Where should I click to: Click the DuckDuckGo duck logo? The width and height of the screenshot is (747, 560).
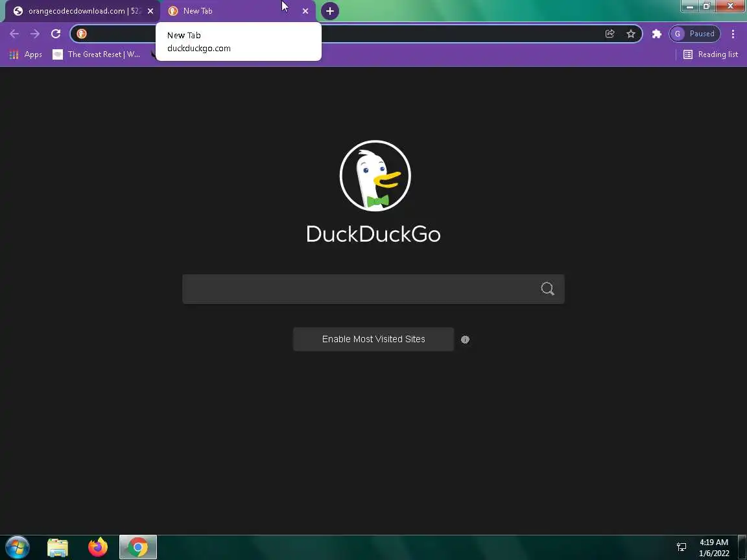click(x=375, y=176)
